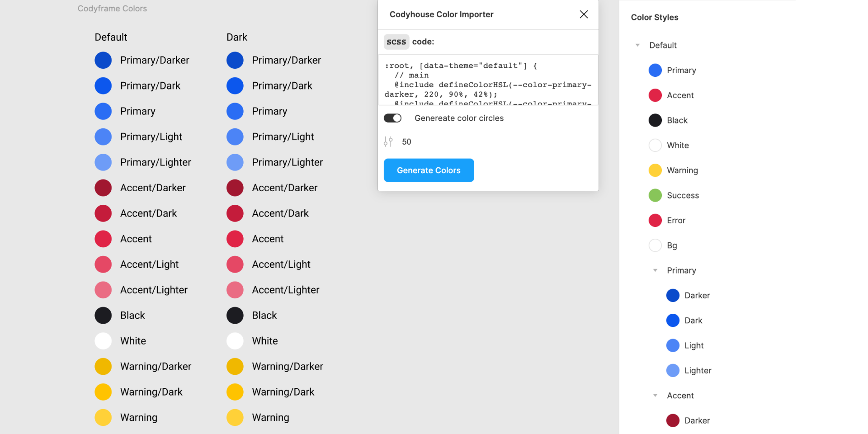Click inside the SCSS code textarea
868x434 pixels.
(x=488, y=80)
